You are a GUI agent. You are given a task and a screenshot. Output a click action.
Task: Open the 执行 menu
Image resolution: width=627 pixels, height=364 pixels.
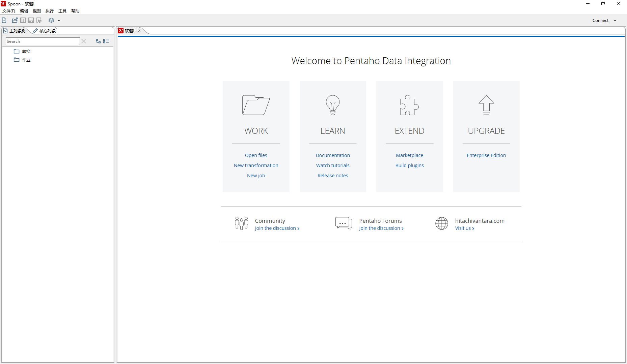(50, 11)
